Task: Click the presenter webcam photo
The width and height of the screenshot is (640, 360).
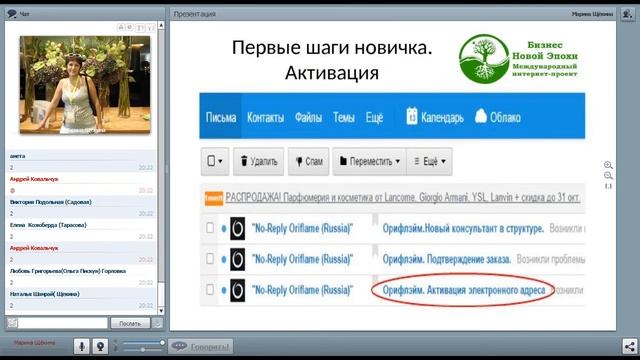Action: pyautogui.click(x=85, y=85)
